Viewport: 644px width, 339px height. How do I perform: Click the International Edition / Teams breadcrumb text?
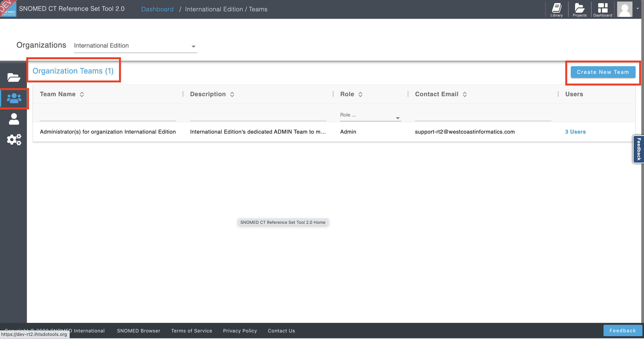[x=226, y=9]
